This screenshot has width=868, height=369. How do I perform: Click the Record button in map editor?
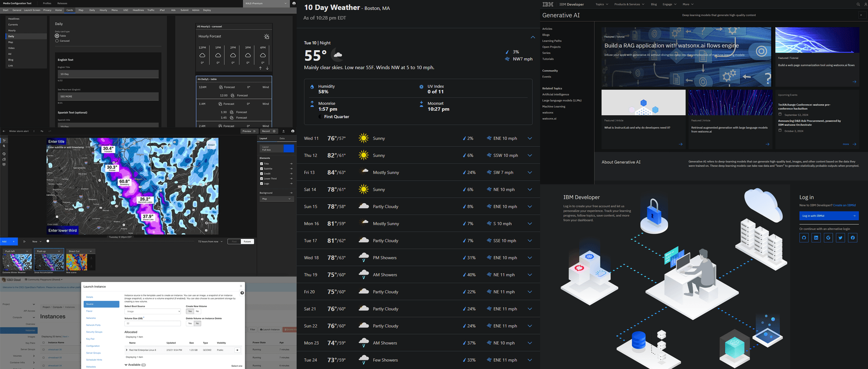[269, 131]
